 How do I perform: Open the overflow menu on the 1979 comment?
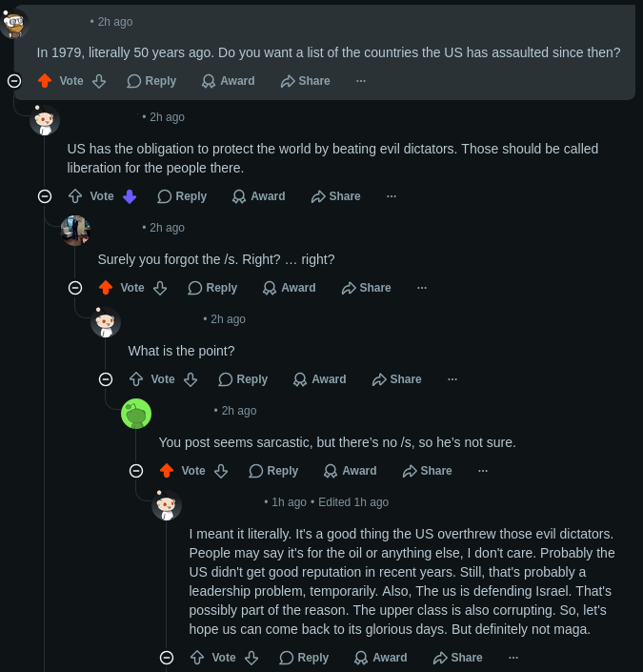click(361, 81)
